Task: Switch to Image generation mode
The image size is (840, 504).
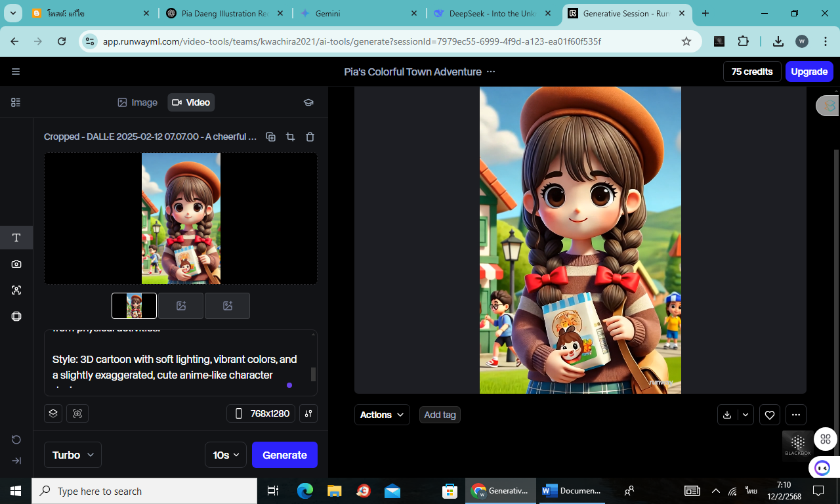Action: [x=138, y=102]
